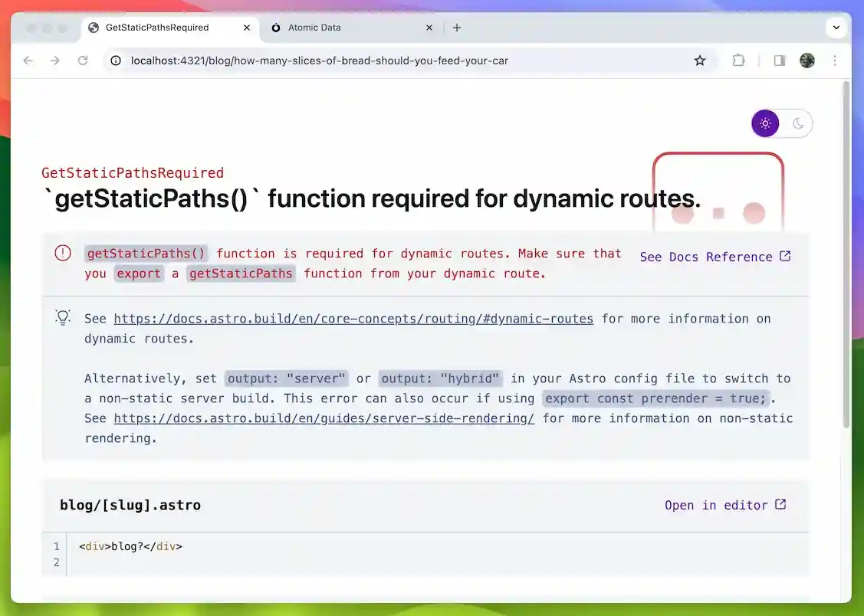
Task: Open Chrome three-dot menu
Action: coord(835,61)
